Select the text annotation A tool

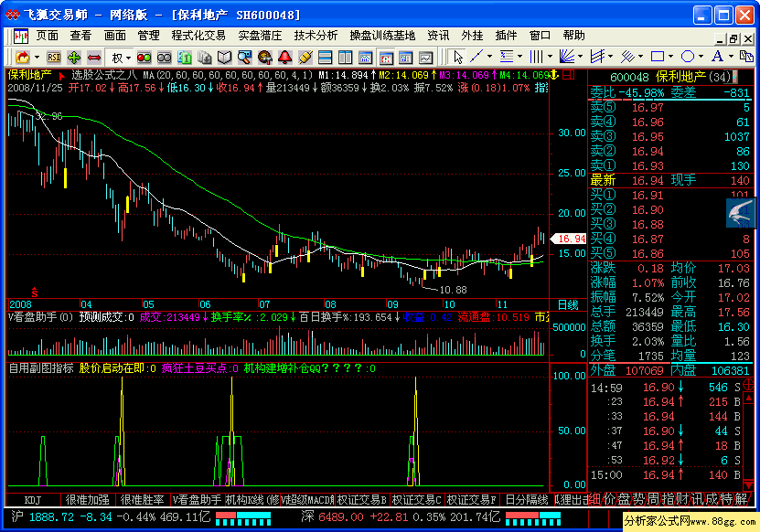click(x=717, y=56)
